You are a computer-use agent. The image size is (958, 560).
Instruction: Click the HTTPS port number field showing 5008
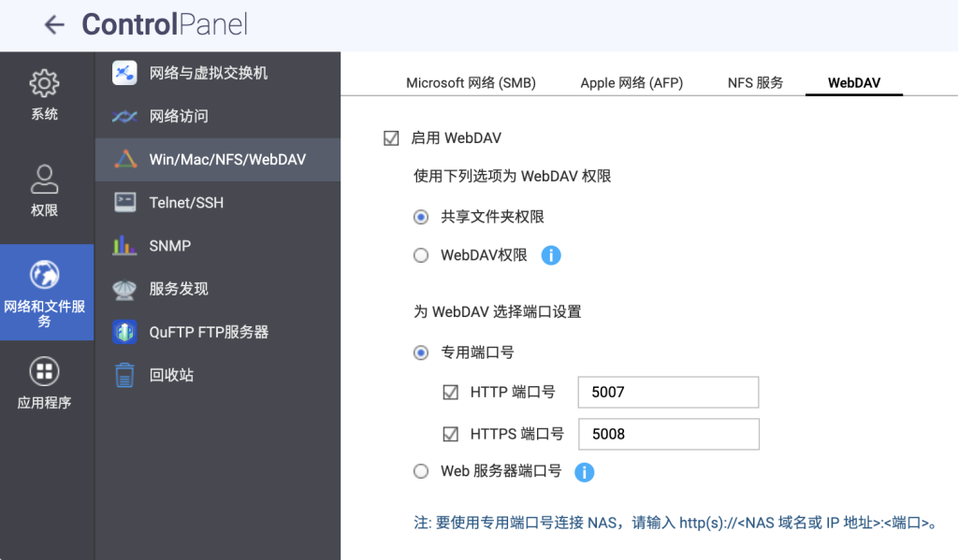[x=668, y=434]
